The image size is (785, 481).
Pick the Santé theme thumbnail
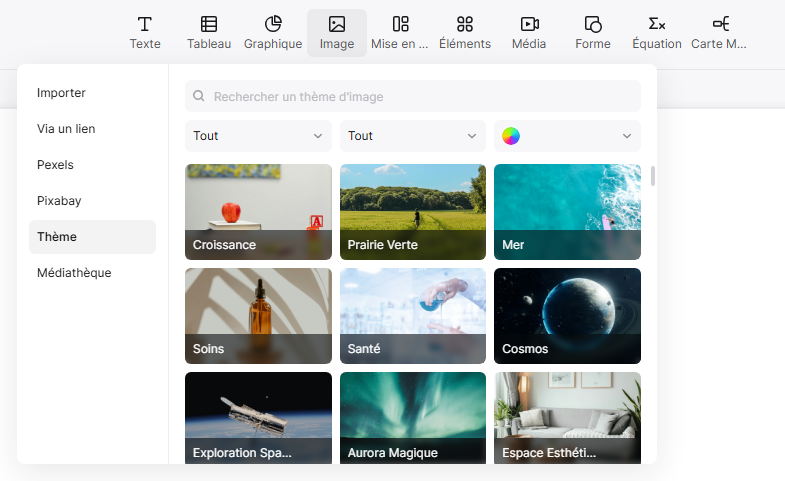(413, 316)
